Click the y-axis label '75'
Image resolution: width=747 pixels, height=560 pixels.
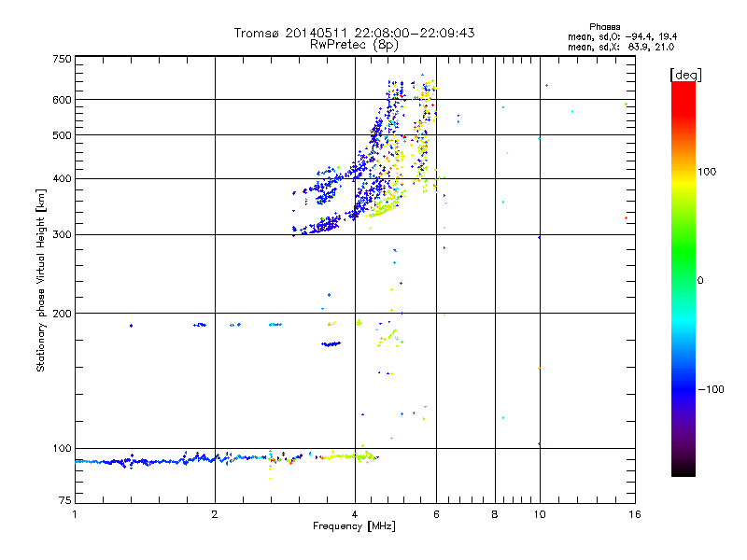pos(65,500)
